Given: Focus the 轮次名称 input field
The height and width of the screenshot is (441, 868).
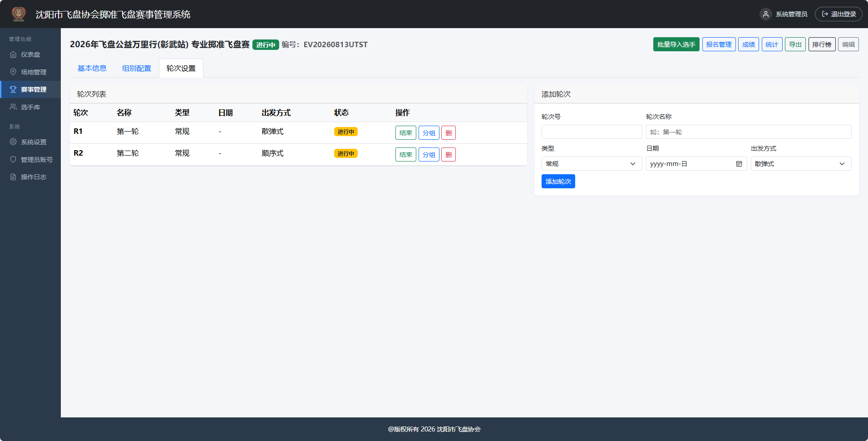Looking at the screenshot, I should click(x=749, y=132).
